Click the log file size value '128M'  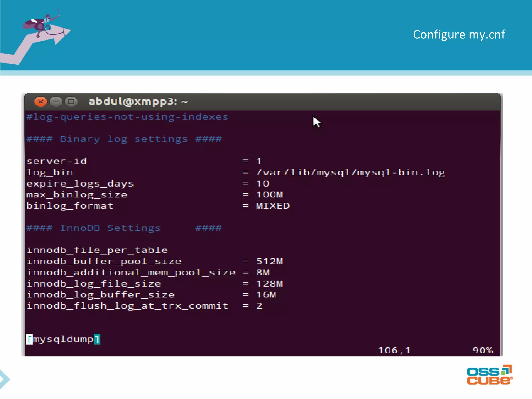point(270,284)
